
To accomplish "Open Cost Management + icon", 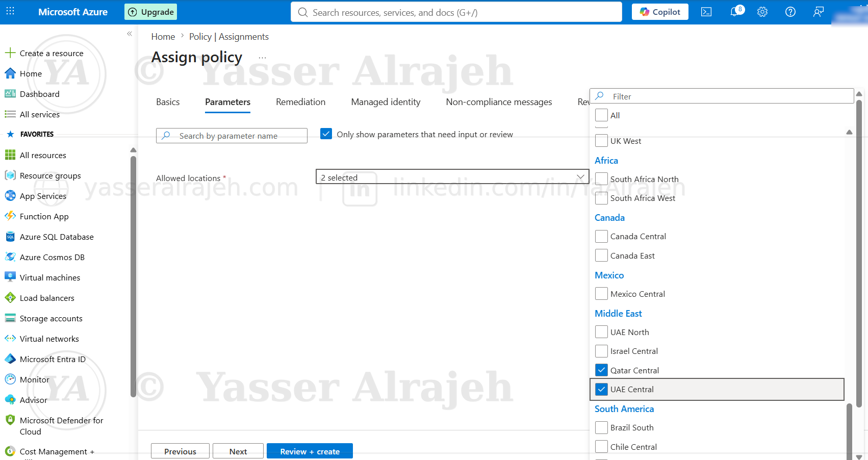I will click(x=10, y=451).
